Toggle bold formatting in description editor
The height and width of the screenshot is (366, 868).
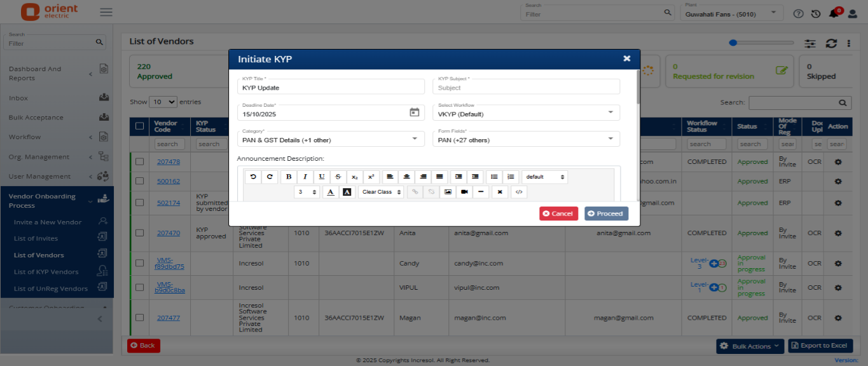[x=289, y=177]
